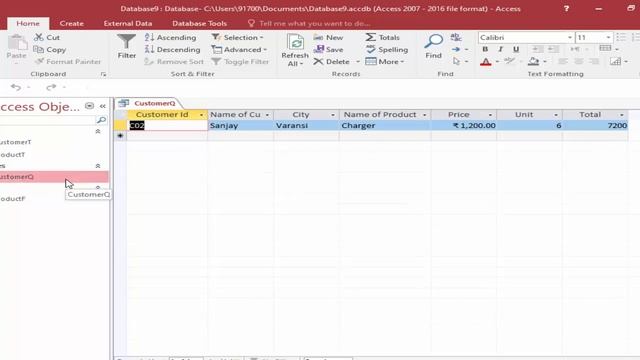Sort records Ascending
This screenshot has height=360, width=640.
pos(170,37)
